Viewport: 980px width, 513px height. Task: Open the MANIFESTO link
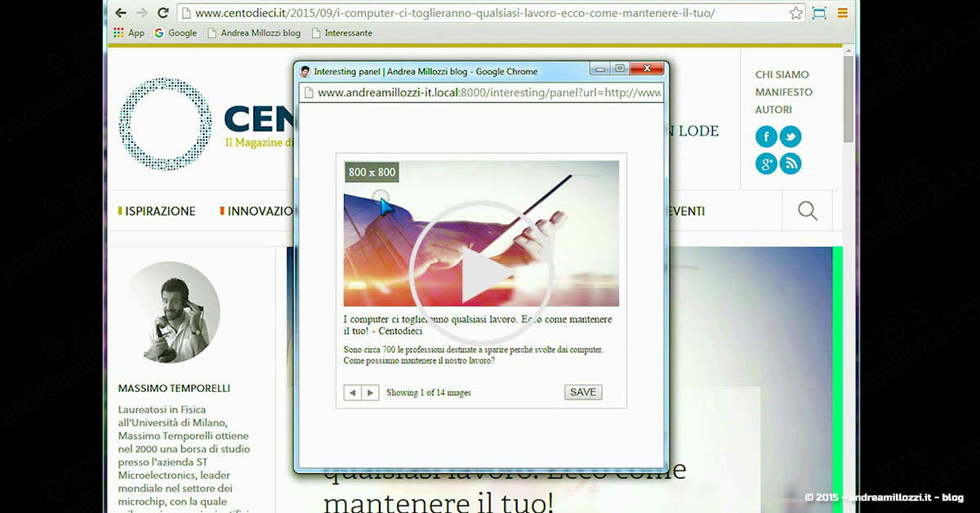coord(783,92)
